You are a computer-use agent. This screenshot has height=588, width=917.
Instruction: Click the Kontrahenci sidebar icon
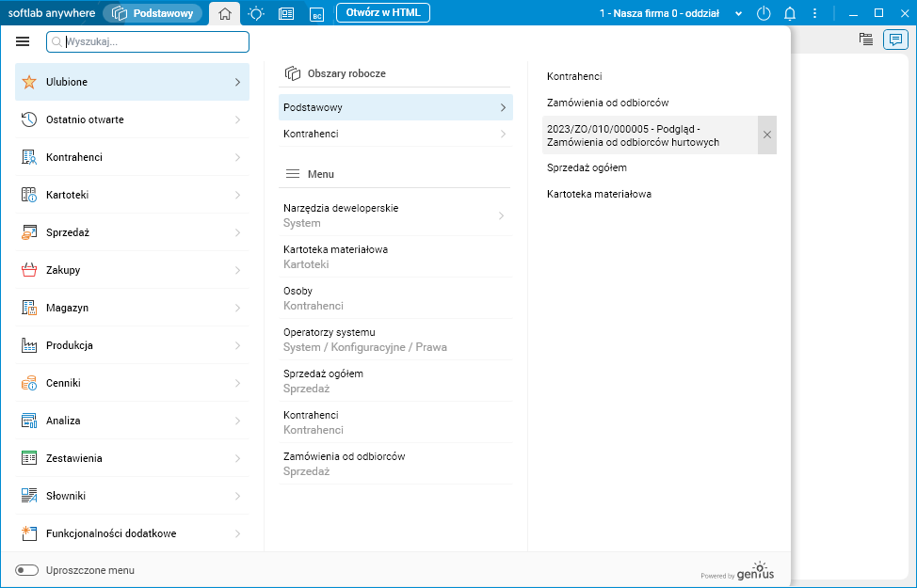(28, 157)
